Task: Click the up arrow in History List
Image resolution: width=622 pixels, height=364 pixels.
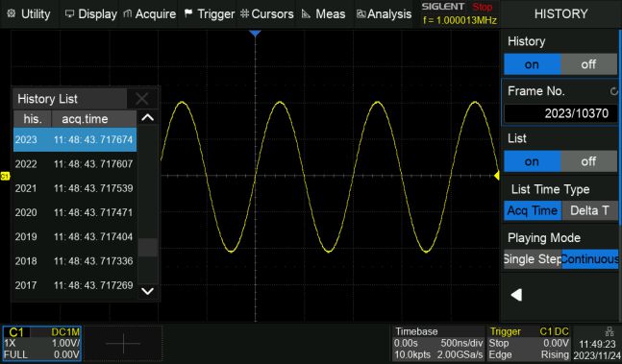Action: pyautogui.click(x=147, y=117)
